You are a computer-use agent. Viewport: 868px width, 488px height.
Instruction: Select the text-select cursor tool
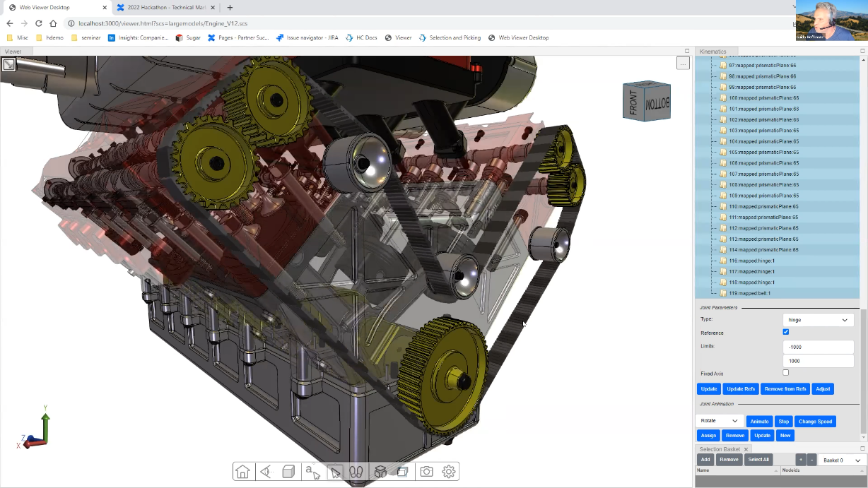pos(312,472)
